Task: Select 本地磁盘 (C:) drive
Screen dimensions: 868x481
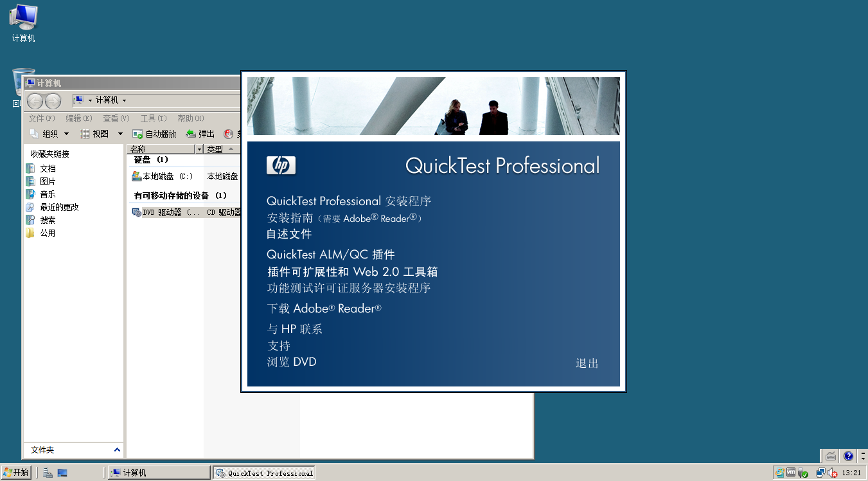Action: coord(163,176)
